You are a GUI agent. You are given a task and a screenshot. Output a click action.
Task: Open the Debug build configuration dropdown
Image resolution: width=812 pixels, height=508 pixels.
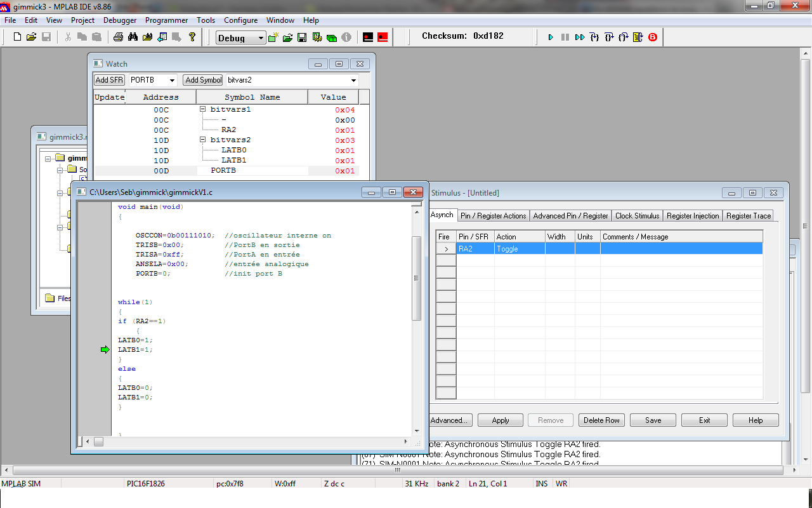tap(260, 38)
